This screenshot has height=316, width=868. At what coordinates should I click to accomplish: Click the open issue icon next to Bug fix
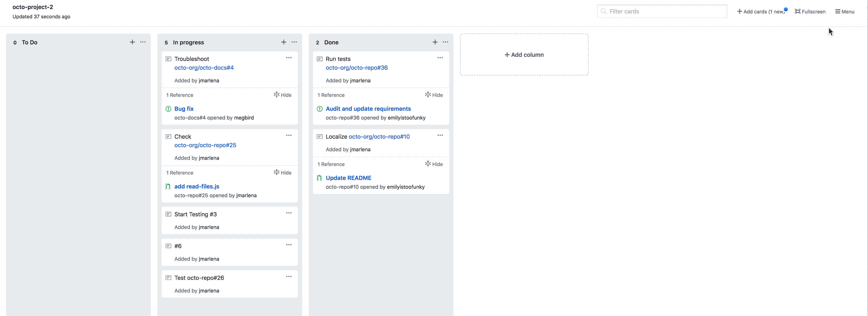click(x=168, y=108)
